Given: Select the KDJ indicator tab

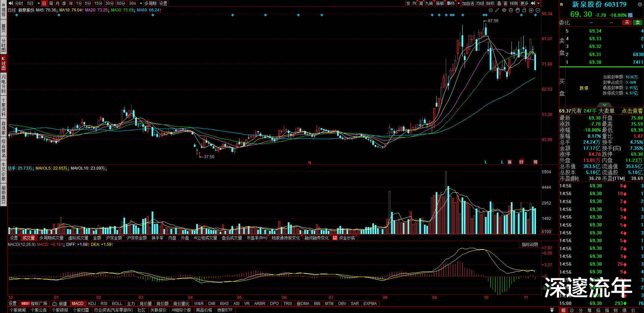Looking at the screenshot, I should (x=92, y=303).
